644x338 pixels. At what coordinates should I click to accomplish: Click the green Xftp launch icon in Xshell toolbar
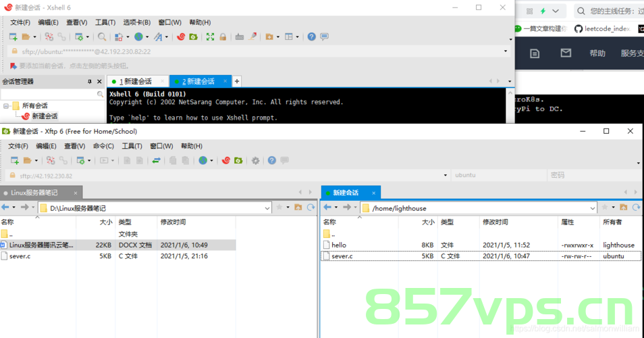click(194, 37)
